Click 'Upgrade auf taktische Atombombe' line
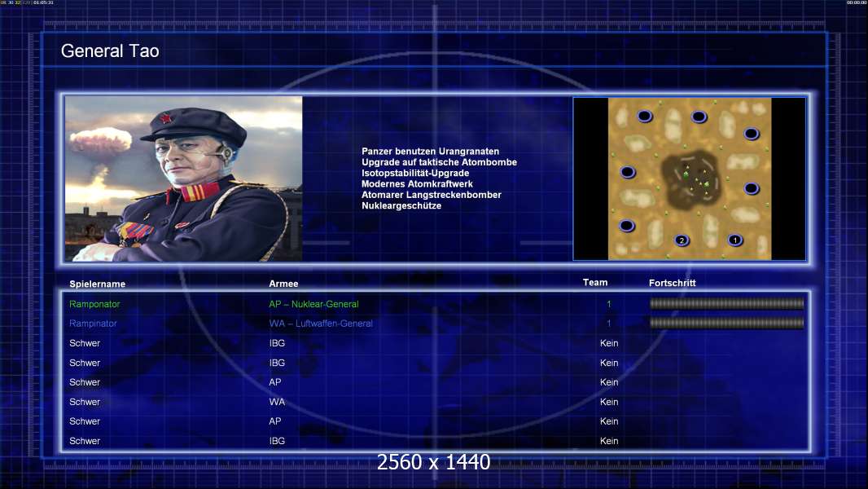This screenshot has height=489, width=868. click(x=439, y=162)
